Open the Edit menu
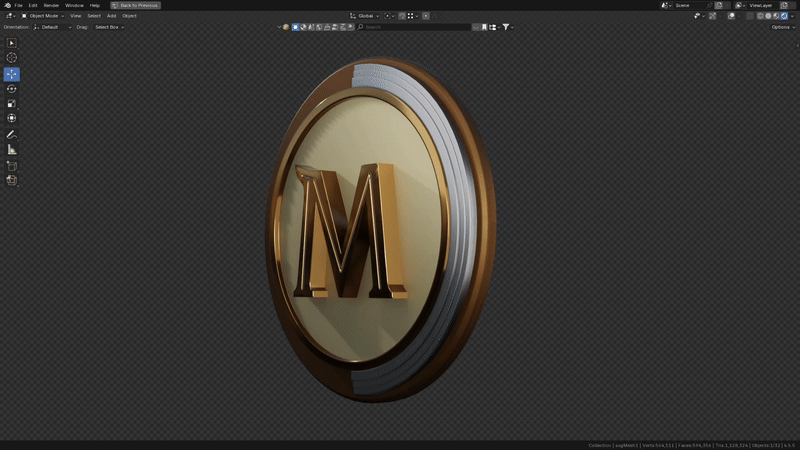Screen dimensions: 800x450 pos(33,5)
